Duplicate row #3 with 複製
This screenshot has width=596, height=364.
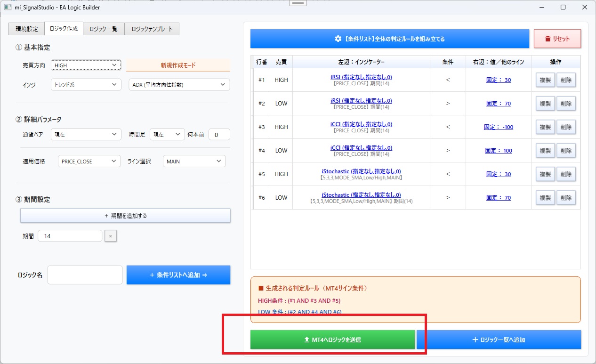tap(545, 127)
